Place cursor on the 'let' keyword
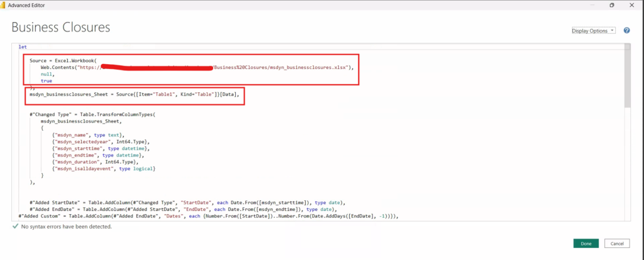 [x=23, y=46]
